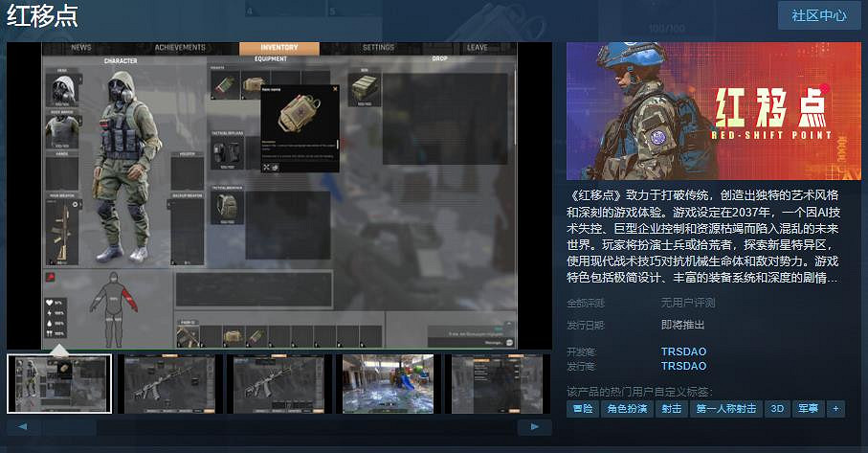Click the tactical backpack item icon

(x=226, y=205)
